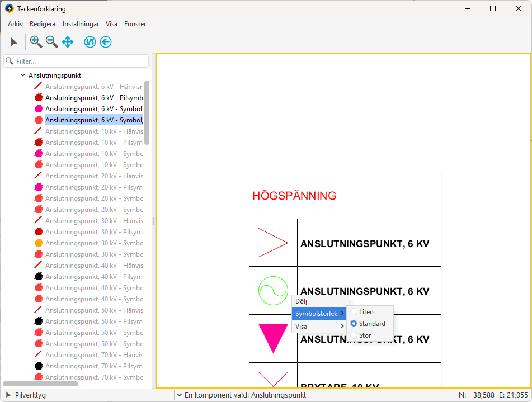Click the zoom in magnifier
This screenshot has width=532, height=402.
pos(36,42)
